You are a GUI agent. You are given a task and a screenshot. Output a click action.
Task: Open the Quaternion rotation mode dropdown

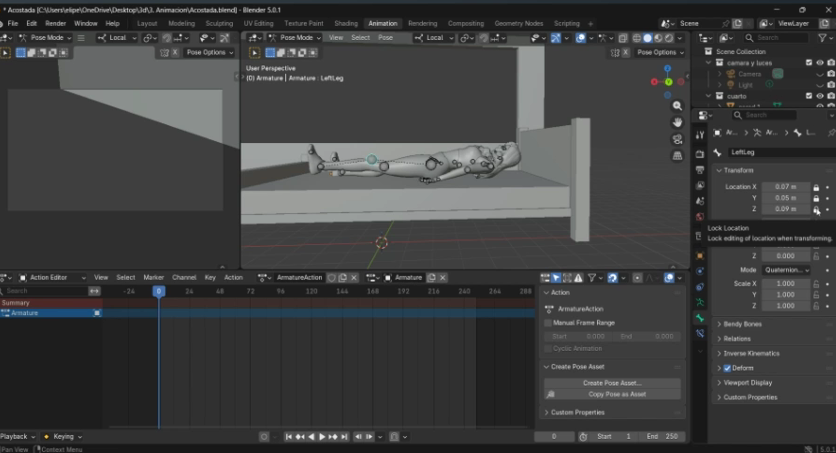(x=787, y=270)
